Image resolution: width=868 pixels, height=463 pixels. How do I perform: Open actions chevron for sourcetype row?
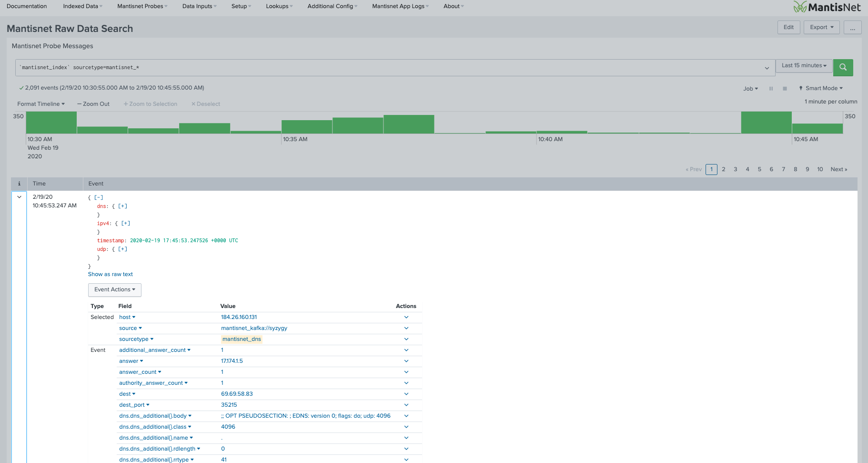coord(406,339)
